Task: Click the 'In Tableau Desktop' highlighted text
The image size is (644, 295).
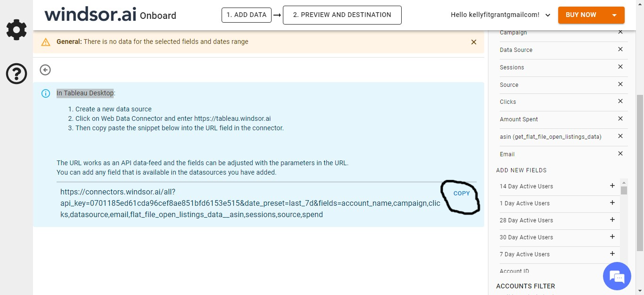Action: (85, 93)
